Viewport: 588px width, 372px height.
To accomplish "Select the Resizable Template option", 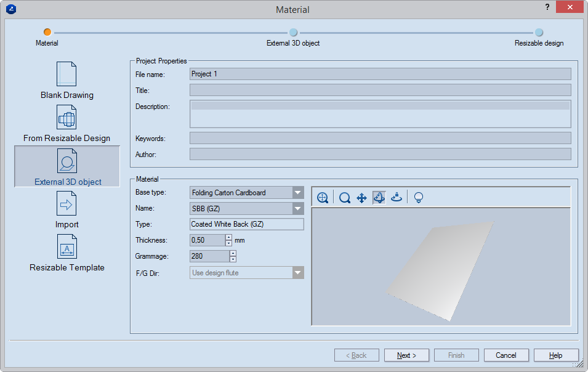I will click(66, 246).
